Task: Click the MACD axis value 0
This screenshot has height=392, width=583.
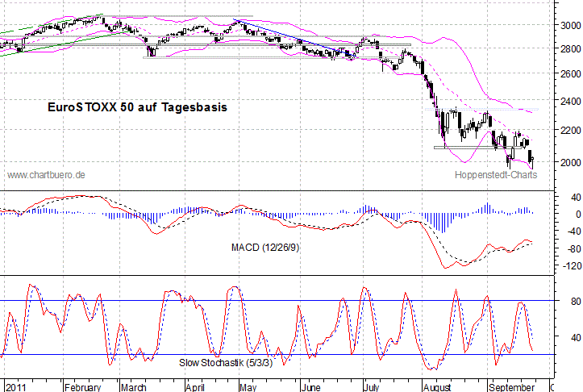Action: click(578, 215)
